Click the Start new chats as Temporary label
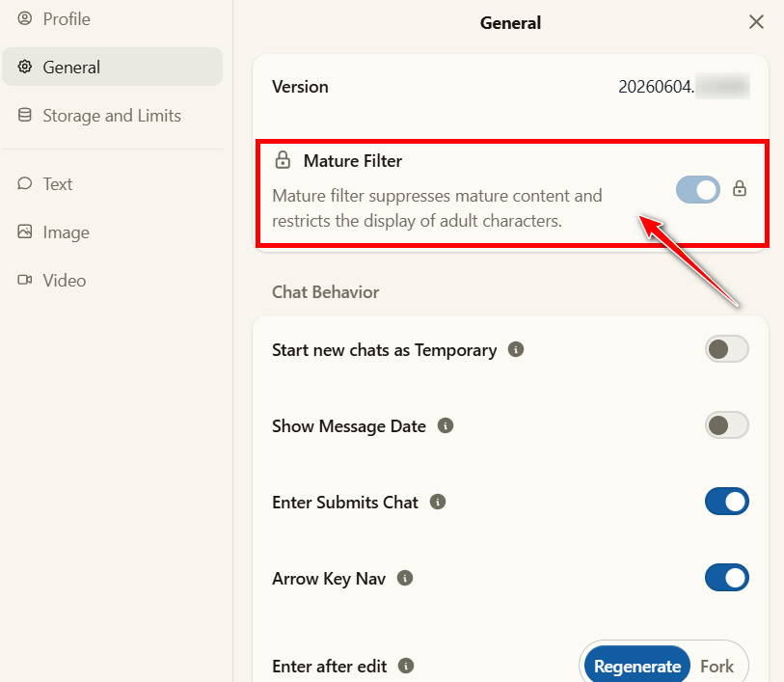The height and width of the screenshot is (682, 784). point(385,350)
